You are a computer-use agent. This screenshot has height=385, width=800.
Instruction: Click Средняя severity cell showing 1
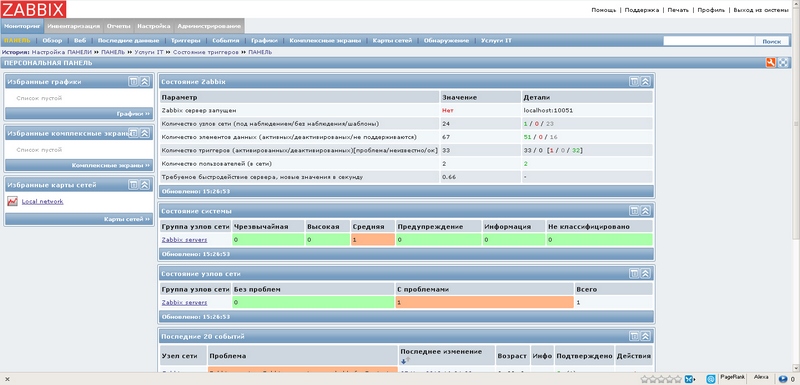tap(372, 239)
